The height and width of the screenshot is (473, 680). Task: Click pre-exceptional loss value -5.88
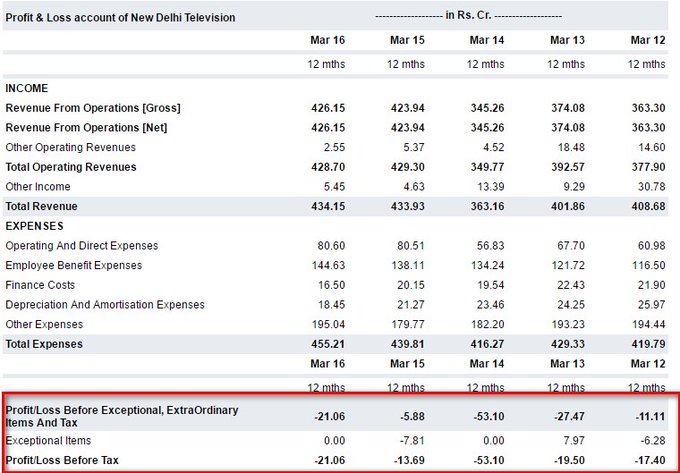coord(412,417)
